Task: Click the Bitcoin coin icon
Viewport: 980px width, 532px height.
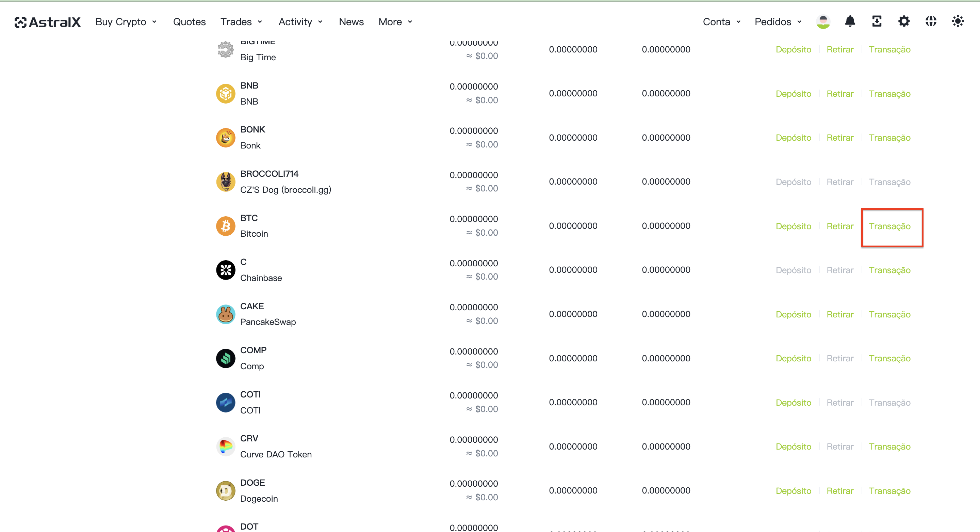Action: click(x=226, y=226)
